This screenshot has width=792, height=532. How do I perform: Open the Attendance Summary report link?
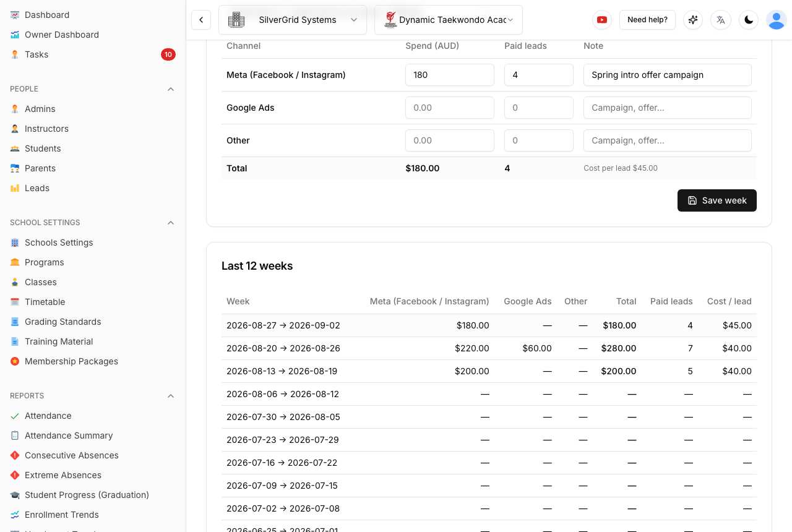tap(69, 435)
